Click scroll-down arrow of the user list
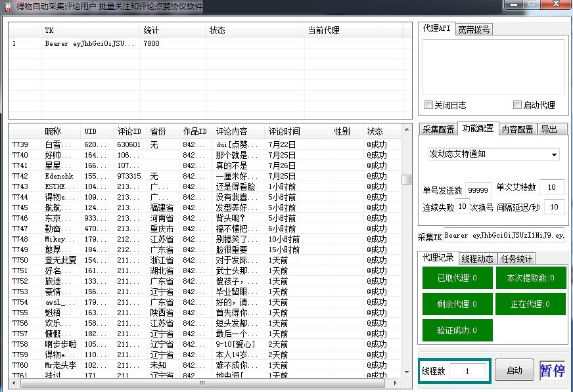The height and width of the screenshot is (392, 573). (x=407, y=372)
